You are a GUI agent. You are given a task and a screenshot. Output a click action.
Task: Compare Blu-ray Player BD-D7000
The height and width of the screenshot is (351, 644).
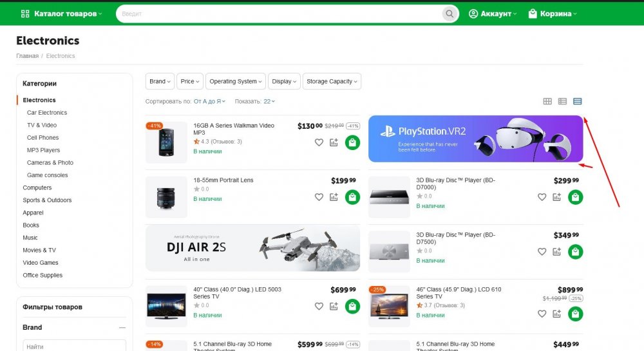coord(557,197)
